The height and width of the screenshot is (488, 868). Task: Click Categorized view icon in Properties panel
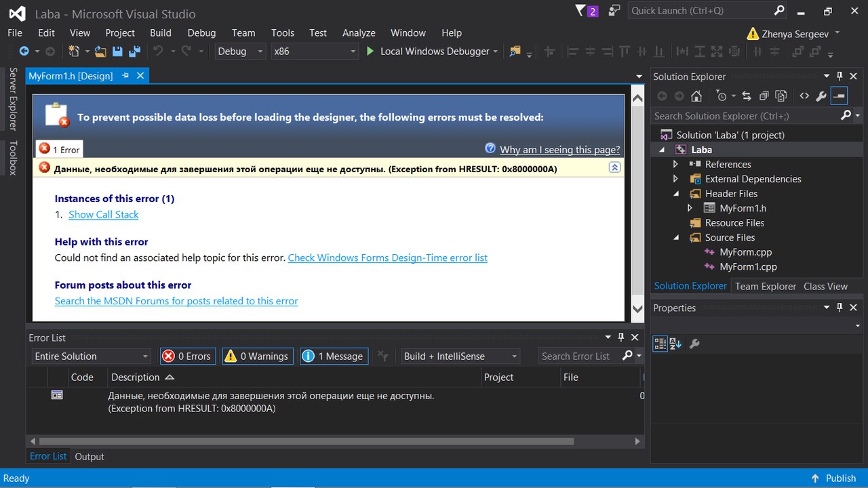pos(660,344)
